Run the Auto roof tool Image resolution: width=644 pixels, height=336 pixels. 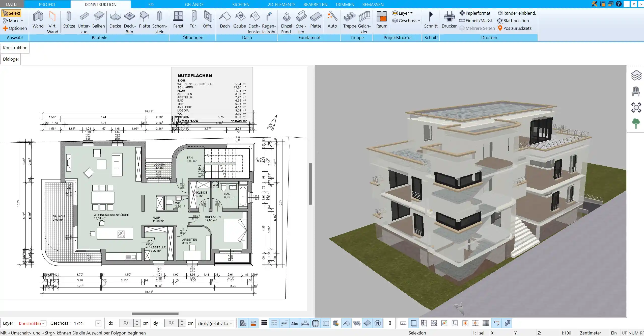(332, 20)
